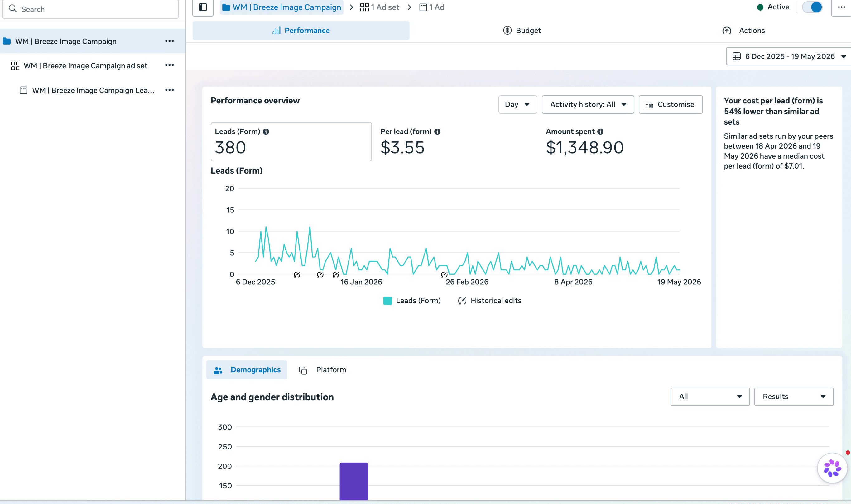Click the info icon next to Leads (Form)
851x504 pixels.
pyautogui.click(x=266, y=131)
